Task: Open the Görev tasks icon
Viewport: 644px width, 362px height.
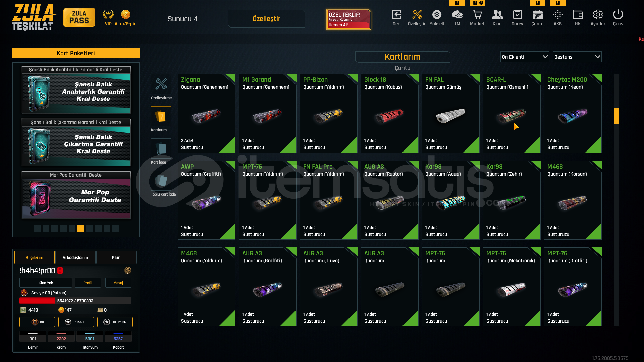Action: (x=517, y=15)
